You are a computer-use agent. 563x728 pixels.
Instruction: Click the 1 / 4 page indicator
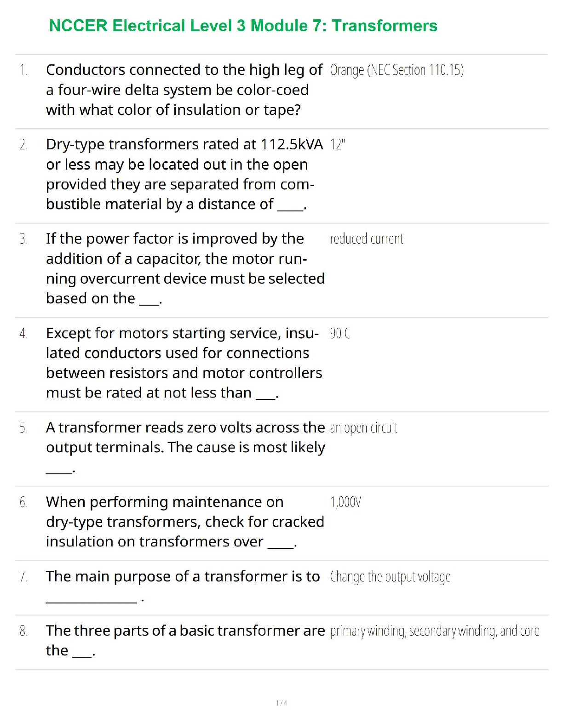(x=281, y=703)
